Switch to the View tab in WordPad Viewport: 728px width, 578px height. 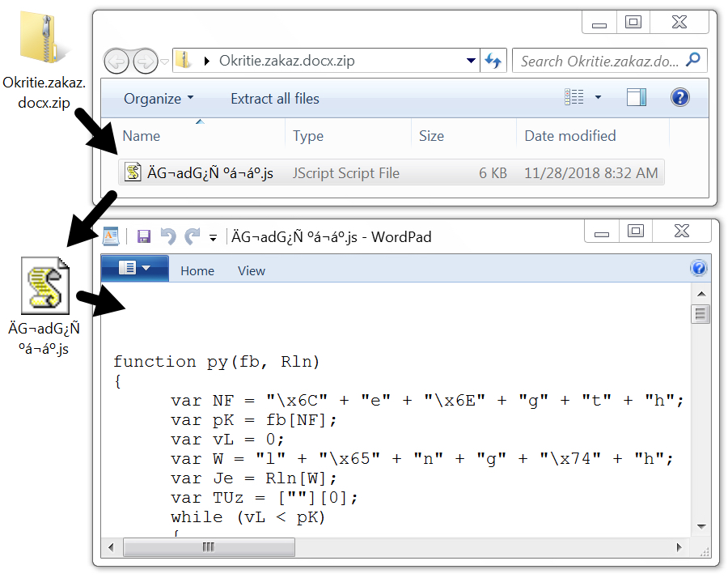pyautogui.click(x=252, y=271)
